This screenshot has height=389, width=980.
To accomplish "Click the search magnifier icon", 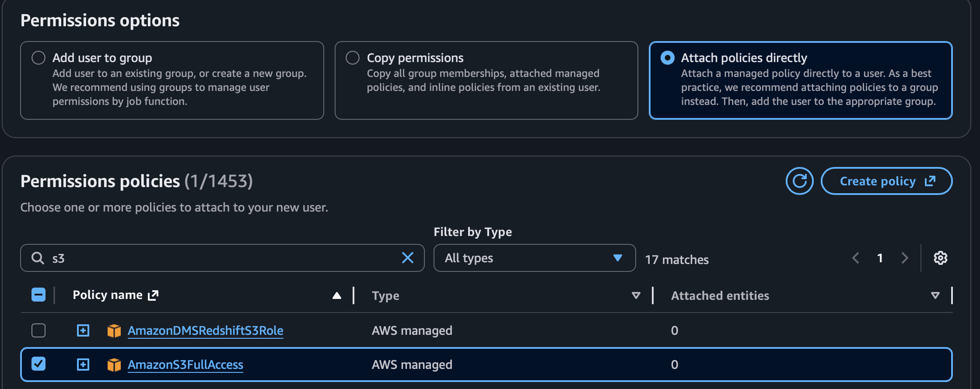I will point(38,258).
